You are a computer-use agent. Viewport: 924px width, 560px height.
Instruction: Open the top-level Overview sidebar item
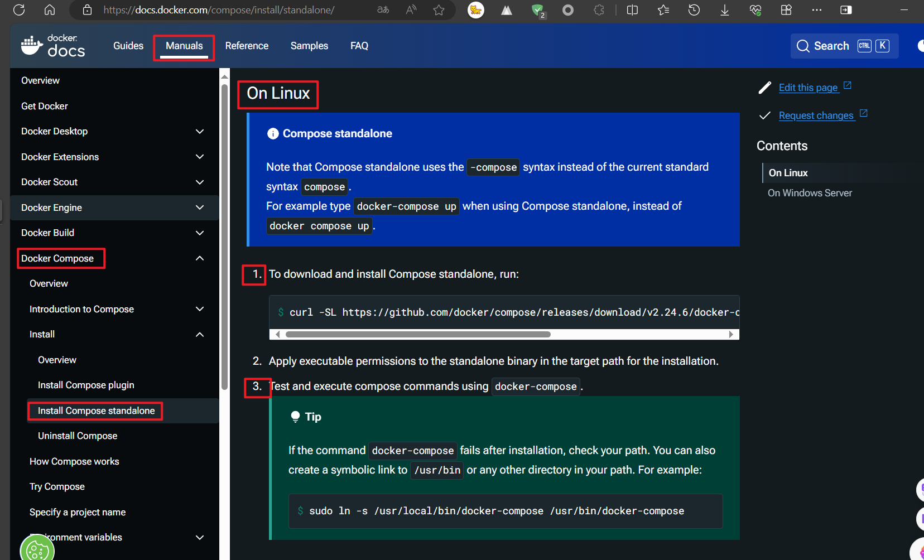[x=40, y=80]
